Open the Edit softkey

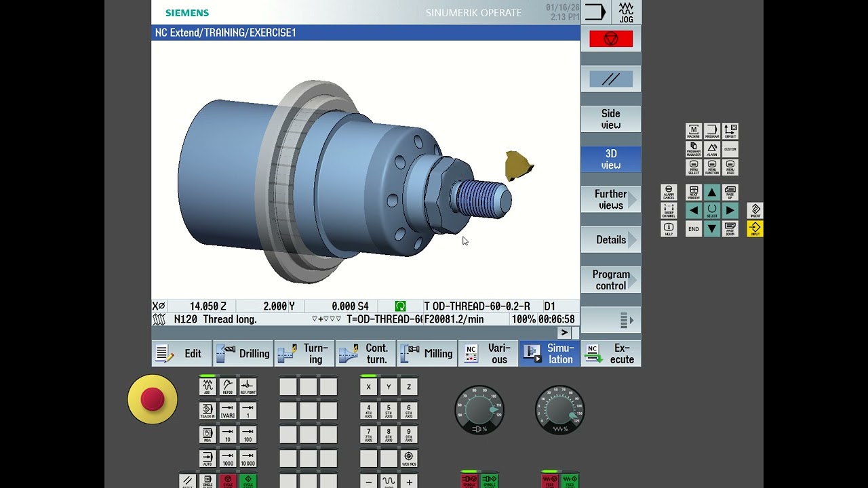pos(182,354)
